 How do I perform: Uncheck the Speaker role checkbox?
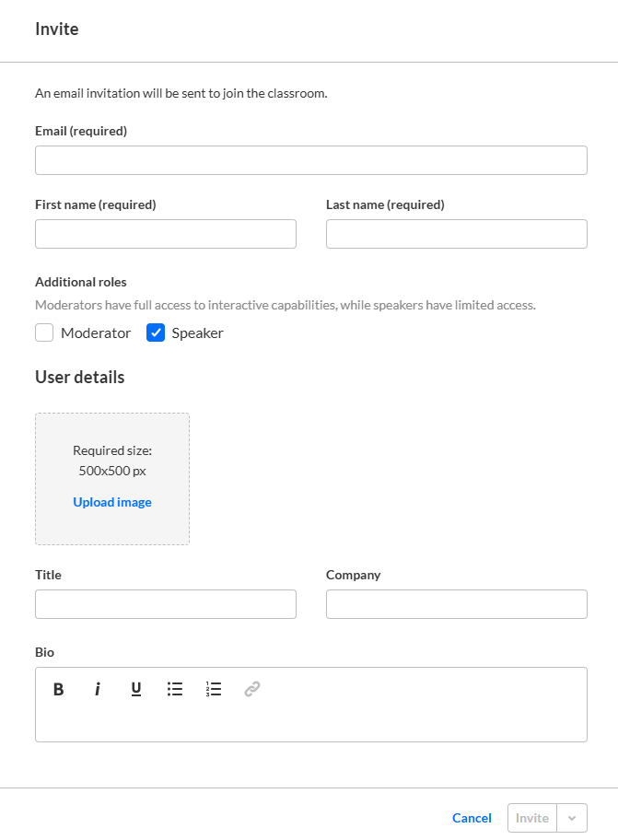pos(156,333)
